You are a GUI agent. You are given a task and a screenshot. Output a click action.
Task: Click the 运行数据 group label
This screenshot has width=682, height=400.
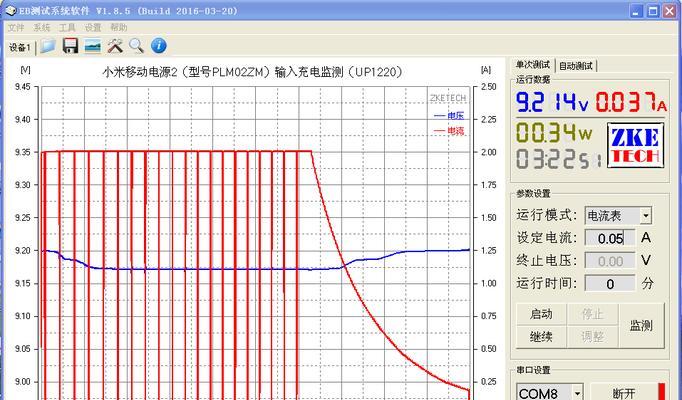pos(533,80)
